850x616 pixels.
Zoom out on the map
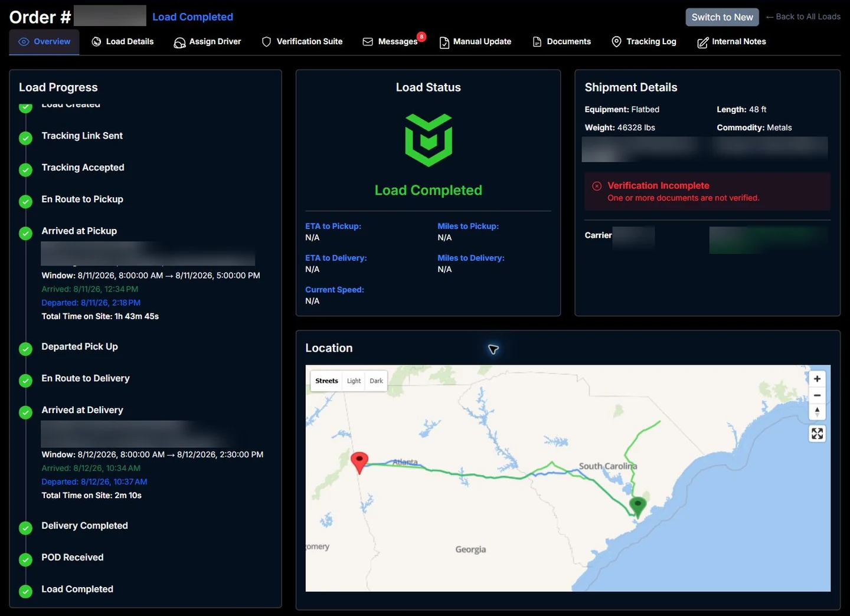pos(817,395)
